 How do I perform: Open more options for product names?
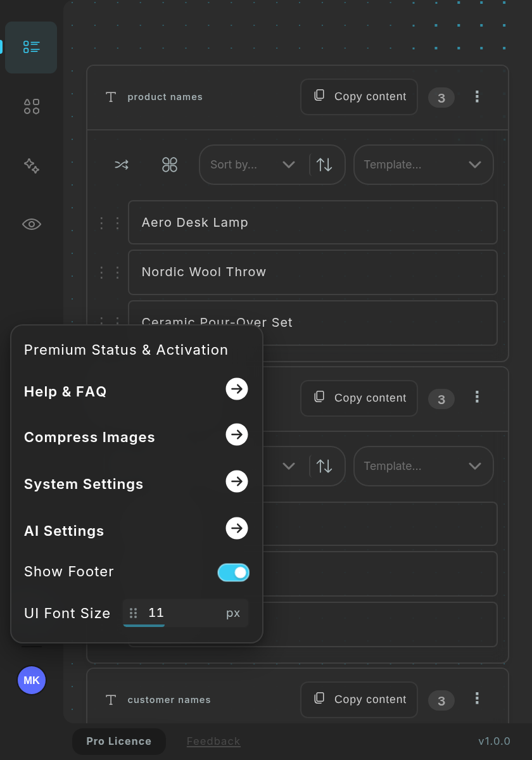(x=477, y=96)
